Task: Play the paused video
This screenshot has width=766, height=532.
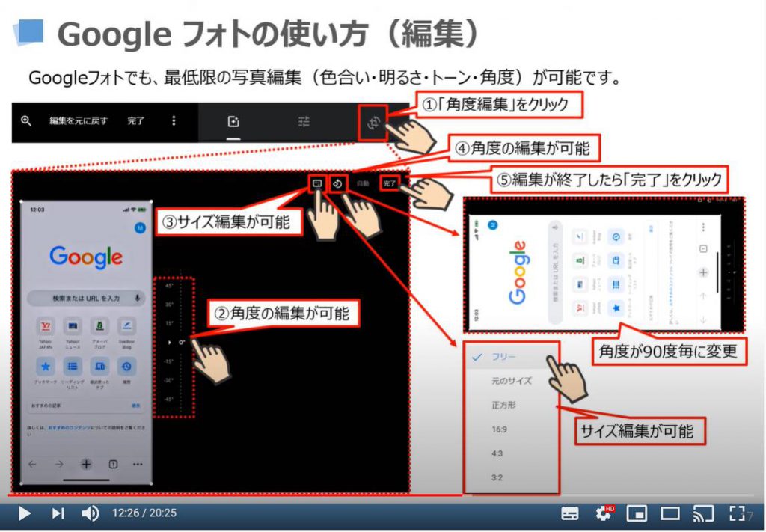Action: [25, 513]
